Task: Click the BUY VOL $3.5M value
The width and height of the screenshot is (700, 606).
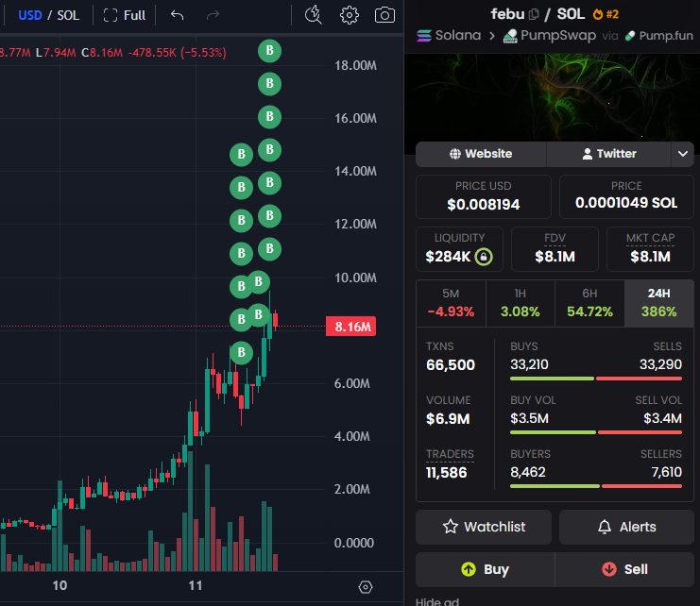Action: 529,419
